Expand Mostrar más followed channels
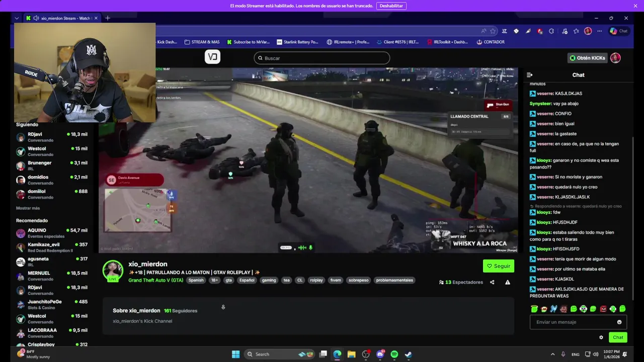Image resolution: width=644 pixels, height=362 pixels. [28, 208]
